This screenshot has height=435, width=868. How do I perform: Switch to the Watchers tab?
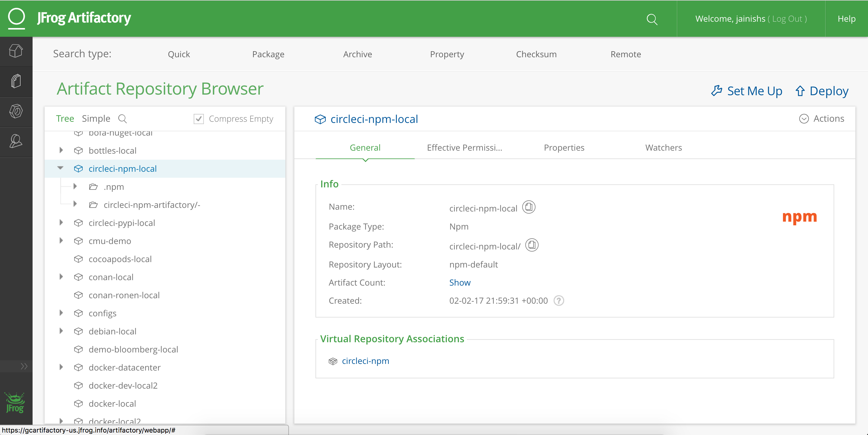[663, 148]
